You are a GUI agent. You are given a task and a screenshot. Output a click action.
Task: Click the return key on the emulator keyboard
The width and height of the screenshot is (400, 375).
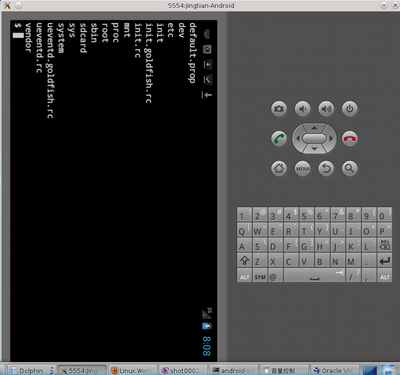[x=385, y=260]
